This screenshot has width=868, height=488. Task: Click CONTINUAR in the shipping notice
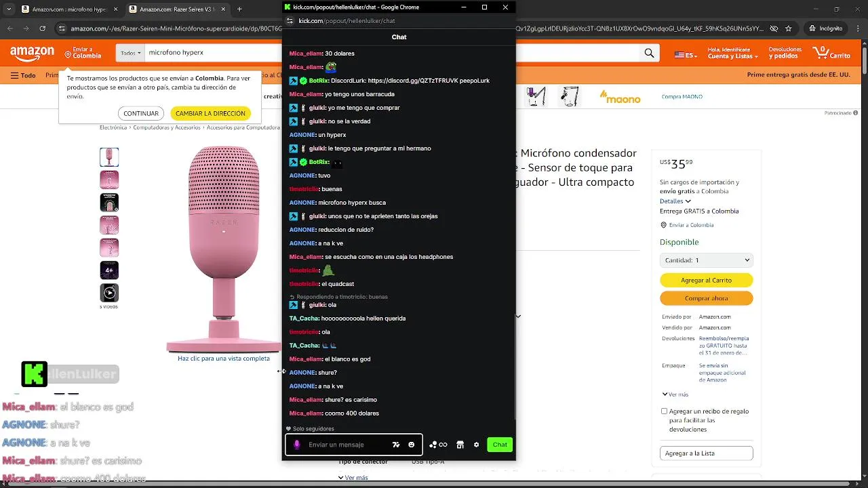(x=141, y=113)
